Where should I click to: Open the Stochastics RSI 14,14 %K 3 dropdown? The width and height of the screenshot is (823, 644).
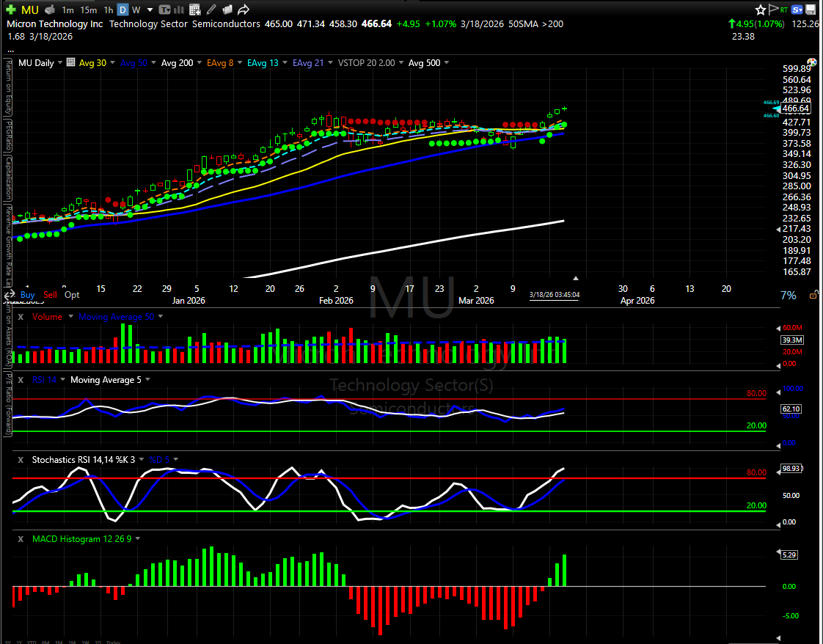pos(141,459)
